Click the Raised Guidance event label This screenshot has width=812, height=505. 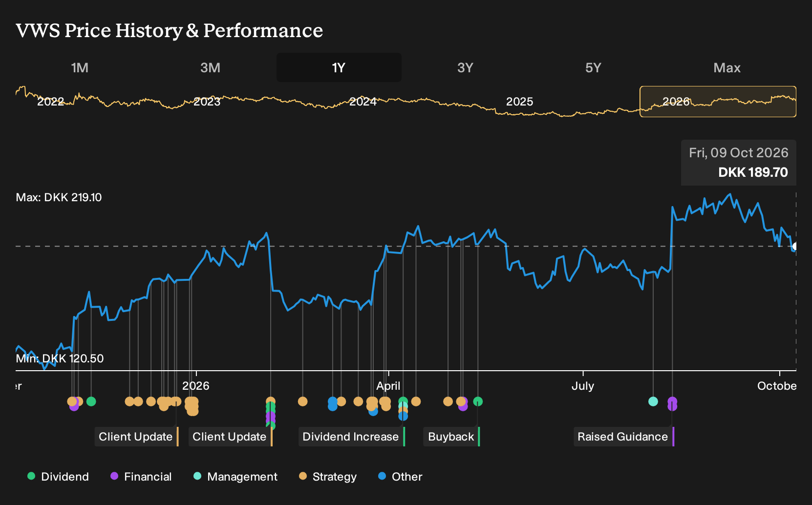pyautogui.click(x=623, y=437)
